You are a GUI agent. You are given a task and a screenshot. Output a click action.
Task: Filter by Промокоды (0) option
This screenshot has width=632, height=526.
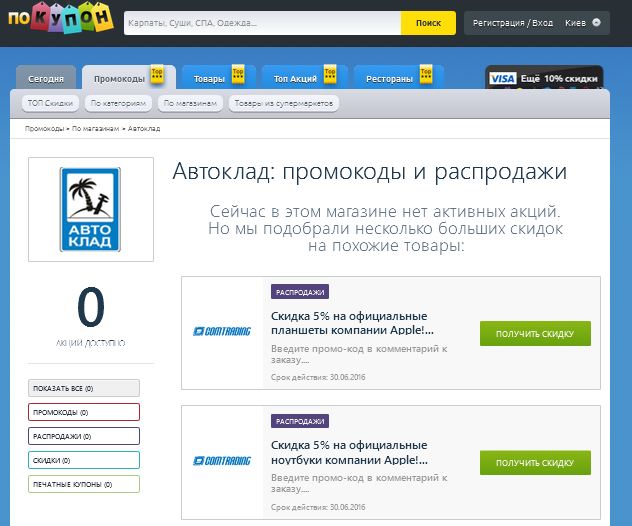(84, 412)
